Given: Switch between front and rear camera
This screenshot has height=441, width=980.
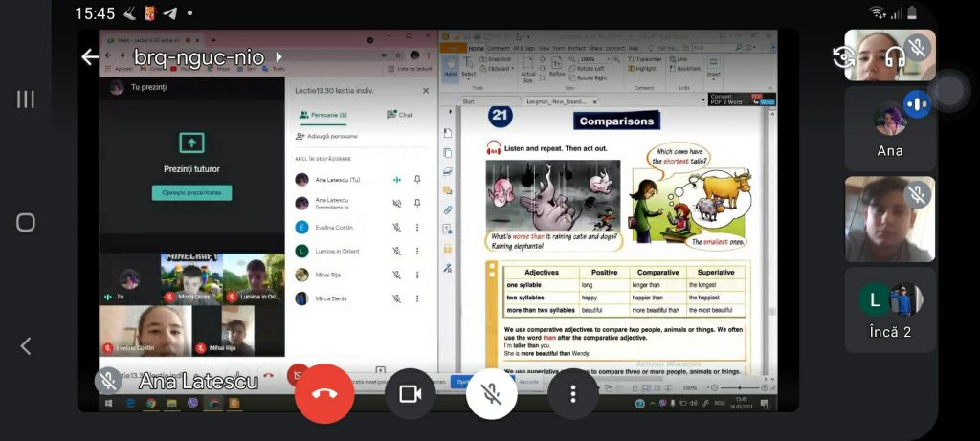Looking at the screenshot, I should 844,55.
